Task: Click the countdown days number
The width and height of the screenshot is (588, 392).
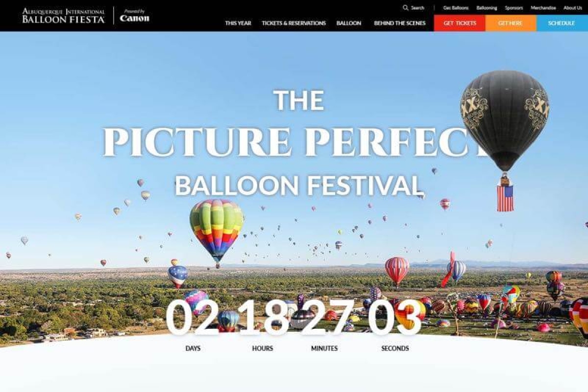Action: [193, 317]
